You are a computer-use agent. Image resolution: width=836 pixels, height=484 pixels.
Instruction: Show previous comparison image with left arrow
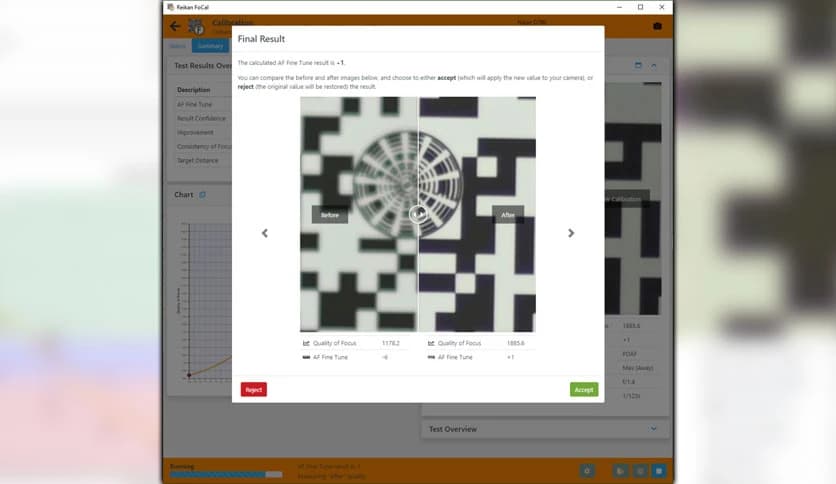pyautogui.click(x=265, y=233)
